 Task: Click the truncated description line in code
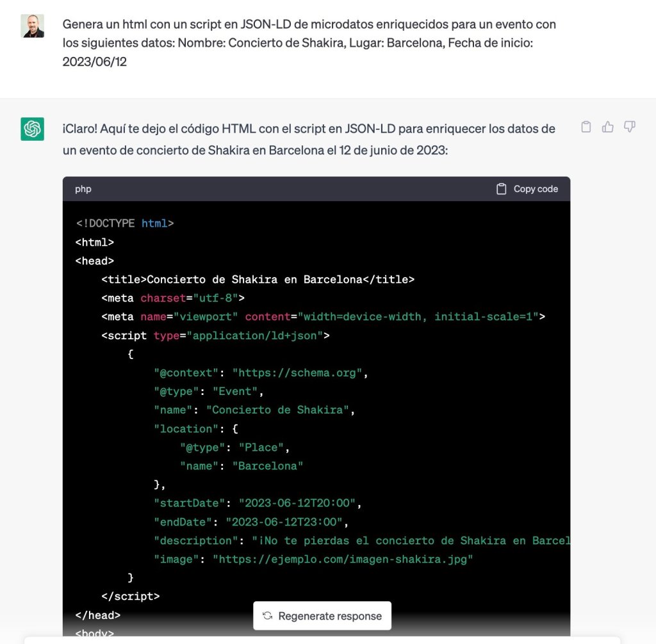coord(362,541)
